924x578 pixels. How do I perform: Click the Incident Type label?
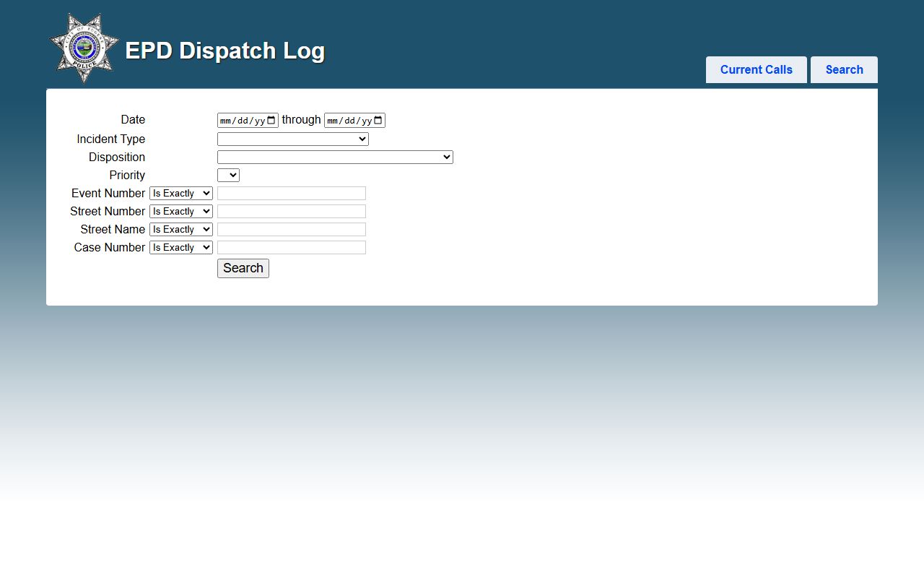(111, 139)
